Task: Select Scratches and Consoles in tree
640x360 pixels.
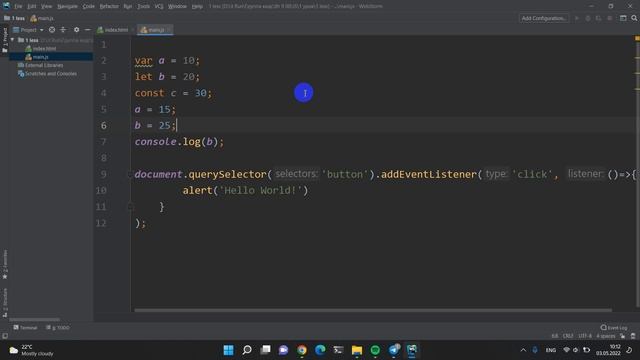Action: 47,74
